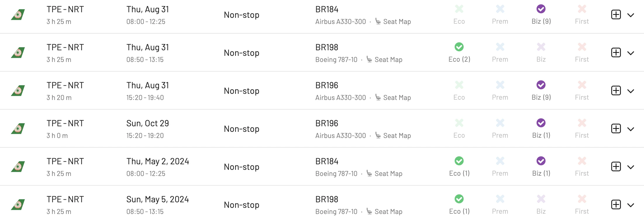Click EVA Air logo on the Oct 29 row

[18, 129]
